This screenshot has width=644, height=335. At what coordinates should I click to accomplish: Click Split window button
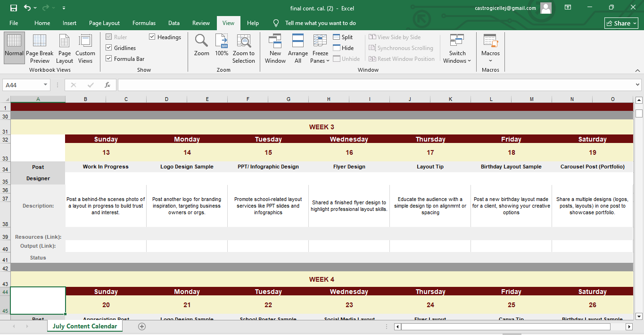click(x=343, y=37)
